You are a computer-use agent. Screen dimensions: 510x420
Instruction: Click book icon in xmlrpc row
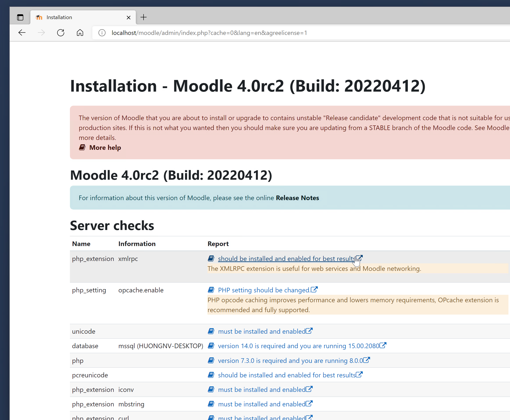[211, 259]
